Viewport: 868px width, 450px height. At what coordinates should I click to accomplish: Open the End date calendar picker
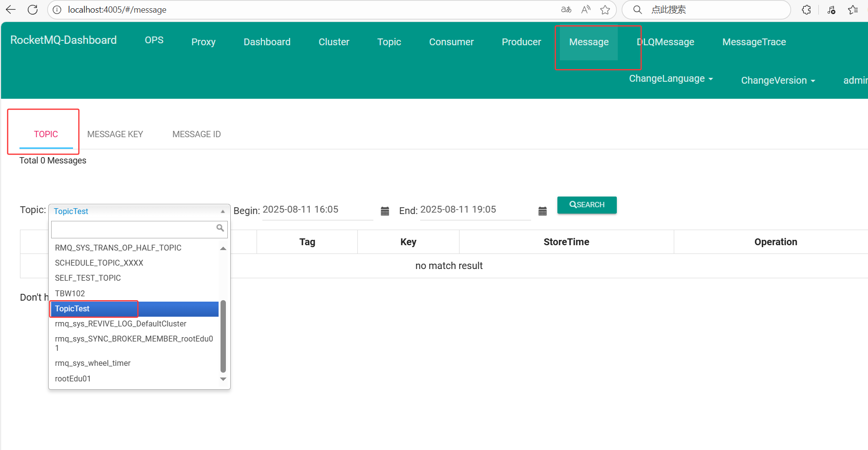[542, 211]
